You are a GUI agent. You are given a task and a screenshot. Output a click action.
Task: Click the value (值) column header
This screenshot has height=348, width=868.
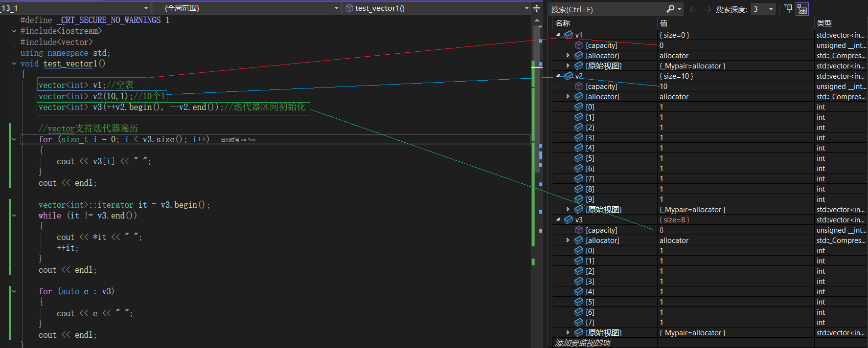(x=735, y=23)
